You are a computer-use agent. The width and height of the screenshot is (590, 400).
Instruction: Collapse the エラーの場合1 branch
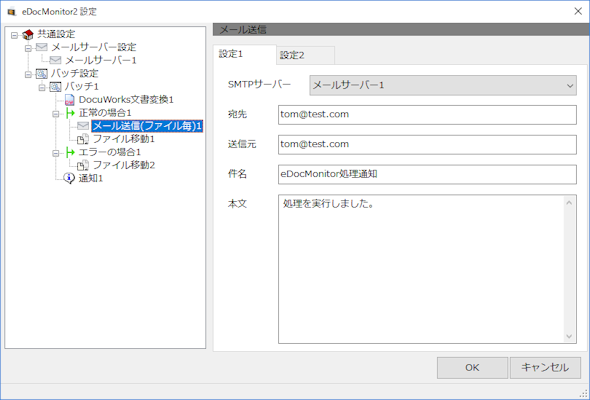[56, 153]
